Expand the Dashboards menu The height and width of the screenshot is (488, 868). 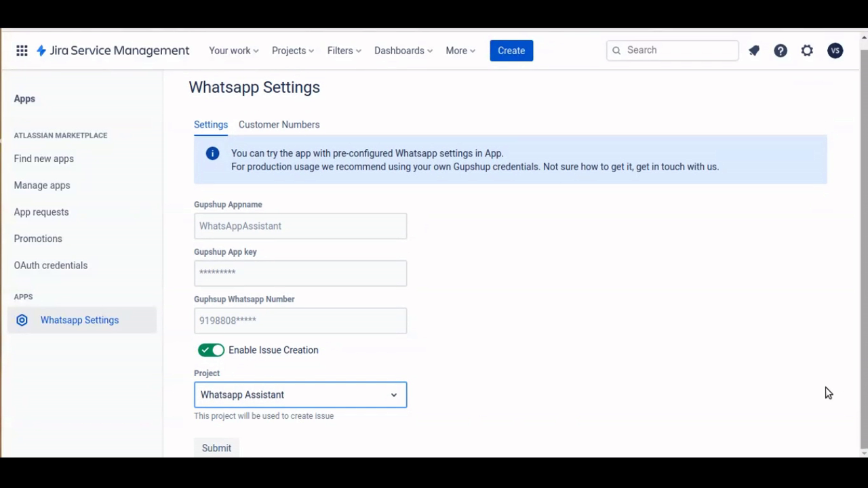(x=403, y=51)
